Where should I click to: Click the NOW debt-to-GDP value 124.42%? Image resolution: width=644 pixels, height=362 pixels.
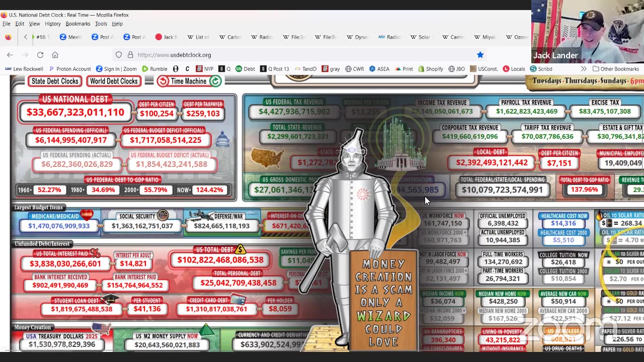[x=209, y=190]
